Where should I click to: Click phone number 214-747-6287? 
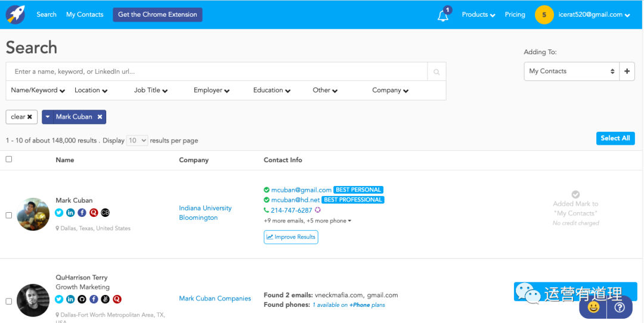(x=291, y=210)
